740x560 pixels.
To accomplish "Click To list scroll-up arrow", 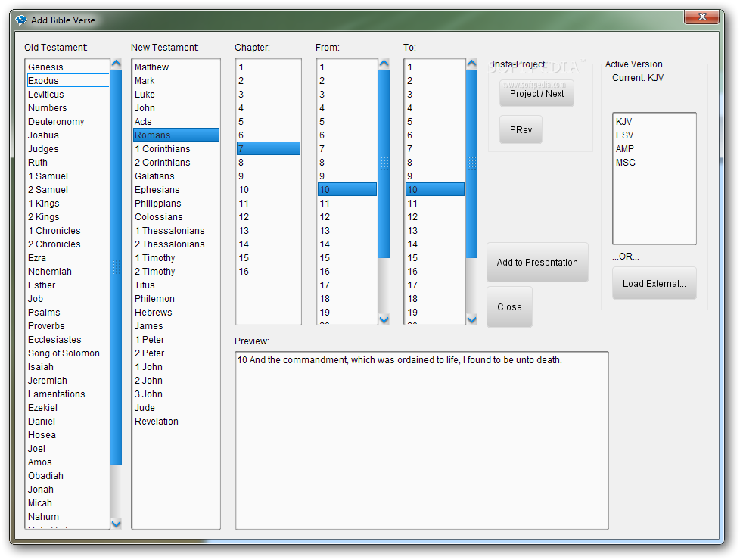I will pyautogui.click(x=471, y=64).
